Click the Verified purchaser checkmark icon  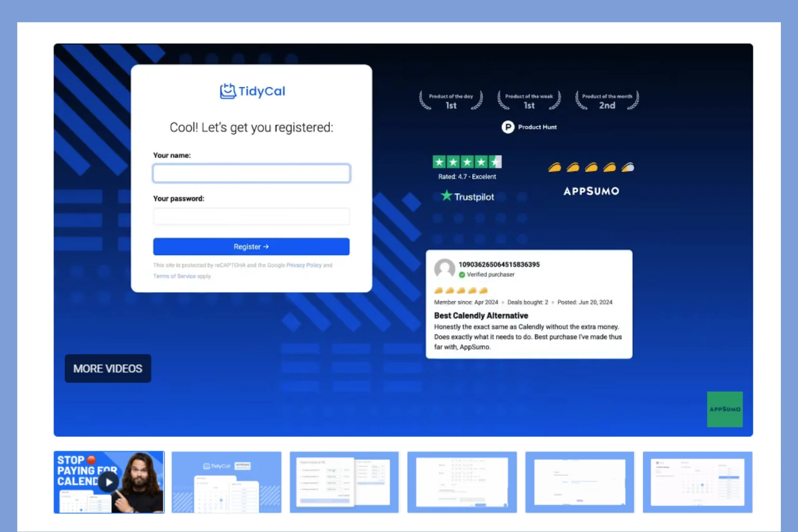[462, 275]
